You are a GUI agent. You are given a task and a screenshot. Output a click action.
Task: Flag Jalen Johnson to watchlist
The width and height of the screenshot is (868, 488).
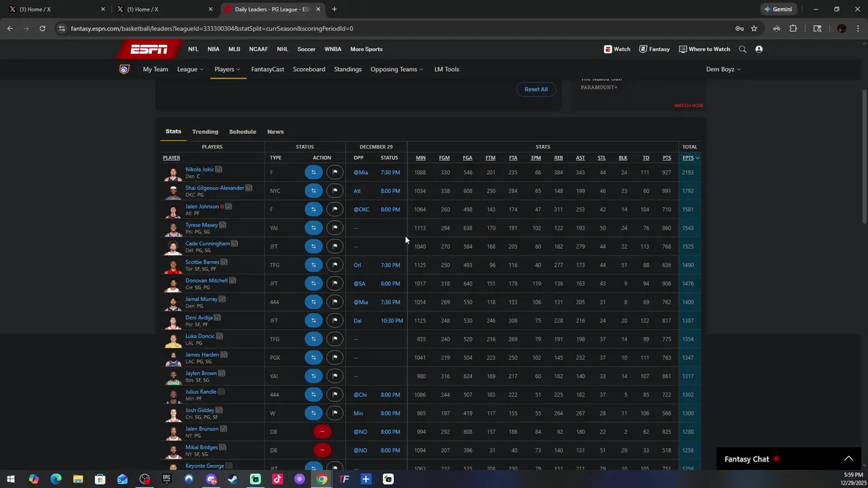point(335,209)
